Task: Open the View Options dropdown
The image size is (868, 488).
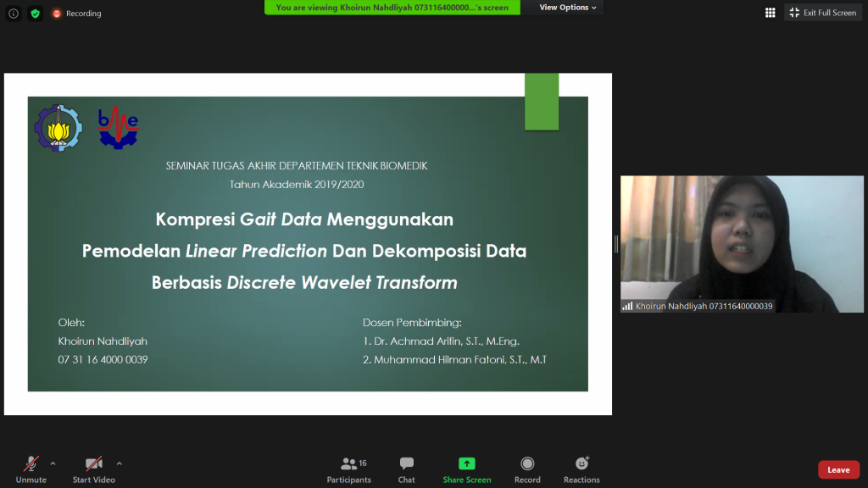Action: [568, 8]
